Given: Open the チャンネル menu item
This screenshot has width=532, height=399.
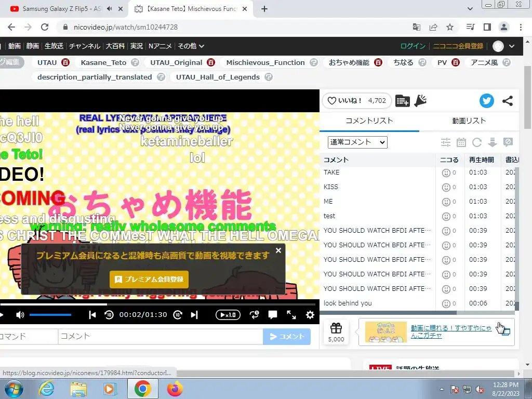Looking at the screenshot, I should [x=85, y=46].
